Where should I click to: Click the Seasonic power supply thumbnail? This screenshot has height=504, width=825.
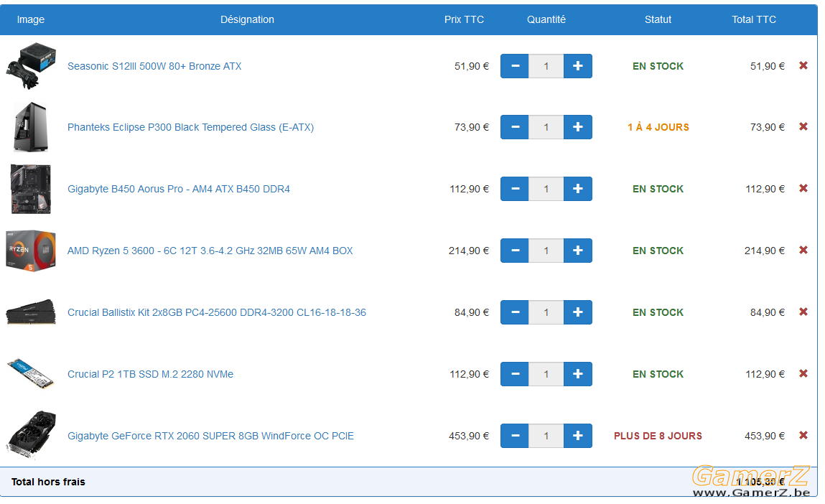coord(31,66)
